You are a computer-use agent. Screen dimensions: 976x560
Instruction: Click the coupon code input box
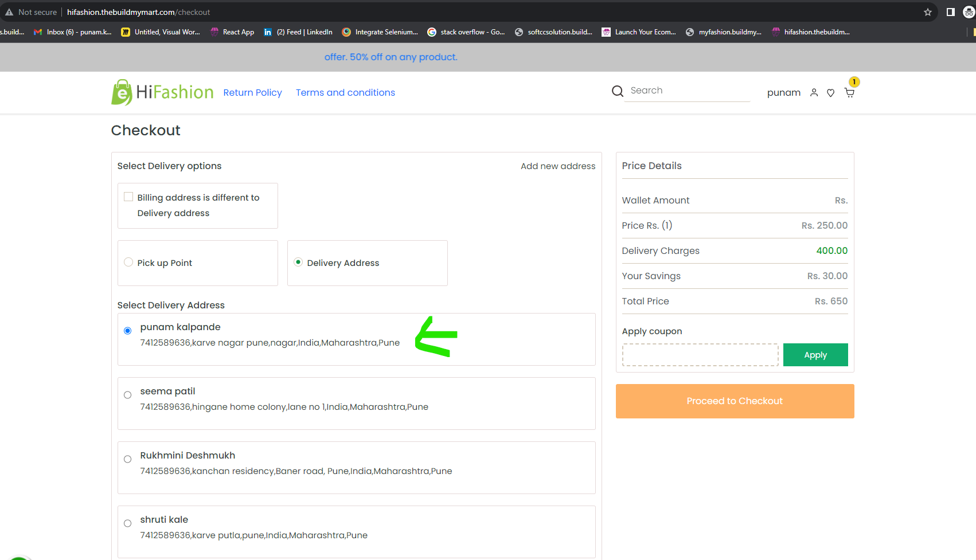tap(700, 355)
